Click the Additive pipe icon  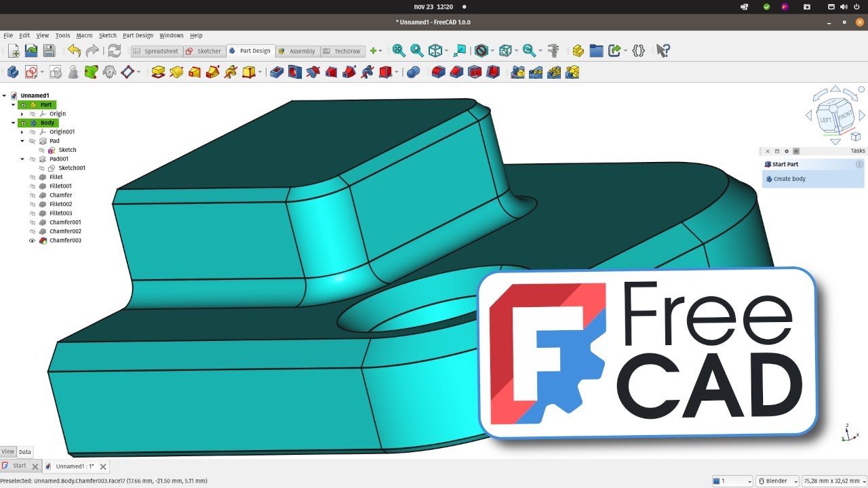pos(212,72)
